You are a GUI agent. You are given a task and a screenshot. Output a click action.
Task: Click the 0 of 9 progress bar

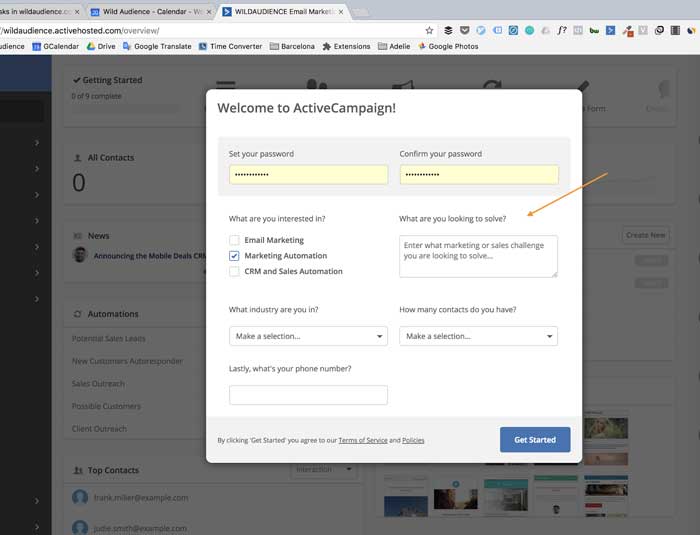[x=126, y=108]
